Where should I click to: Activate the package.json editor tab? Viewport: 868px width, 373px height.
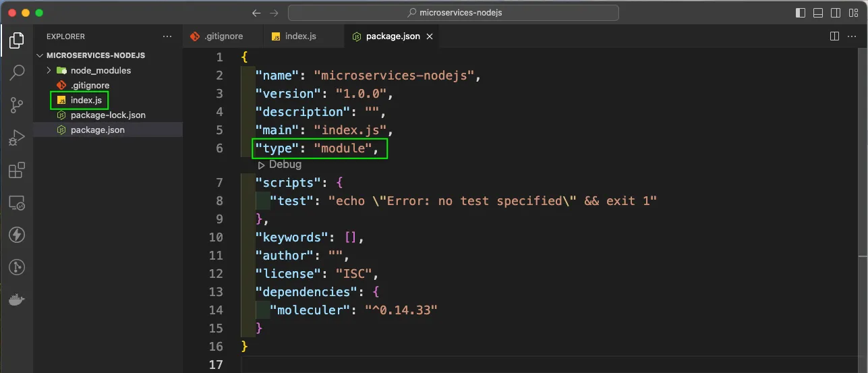coord(391,36)
